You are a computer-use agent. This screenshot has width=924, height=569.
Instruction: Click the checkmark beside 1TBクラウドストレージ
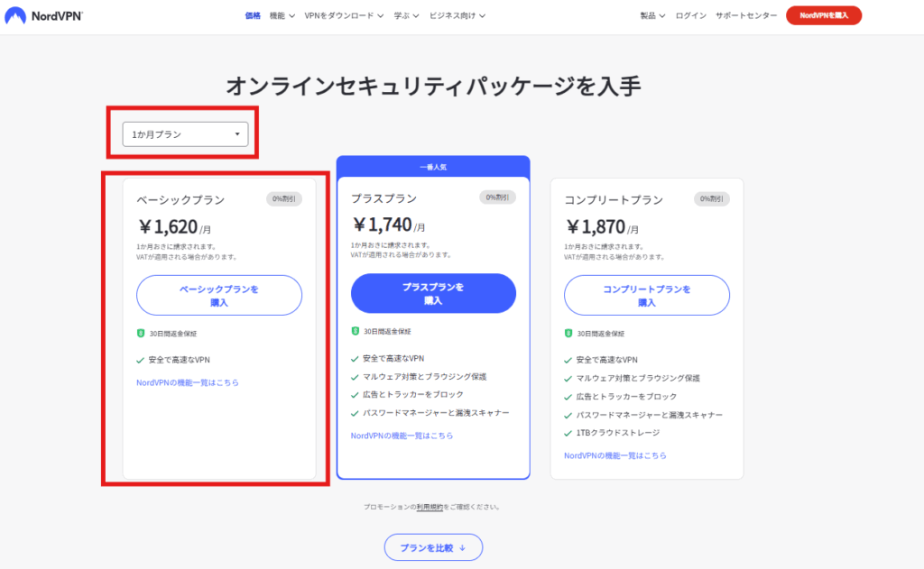pyautogui.click(x=568, y=434)
